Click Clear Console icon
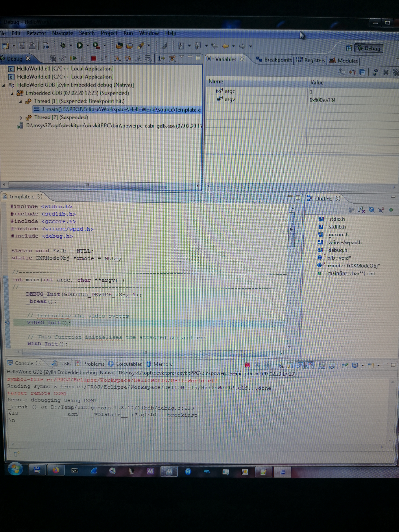Image resolution: width=399 pixels, height=532 pixels. 280,365
